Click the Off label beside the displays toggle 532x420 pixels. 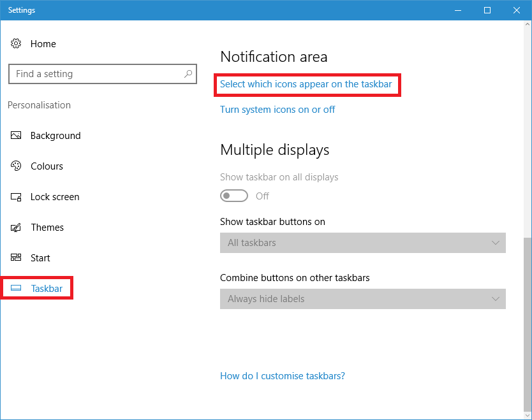coord(262,196)
